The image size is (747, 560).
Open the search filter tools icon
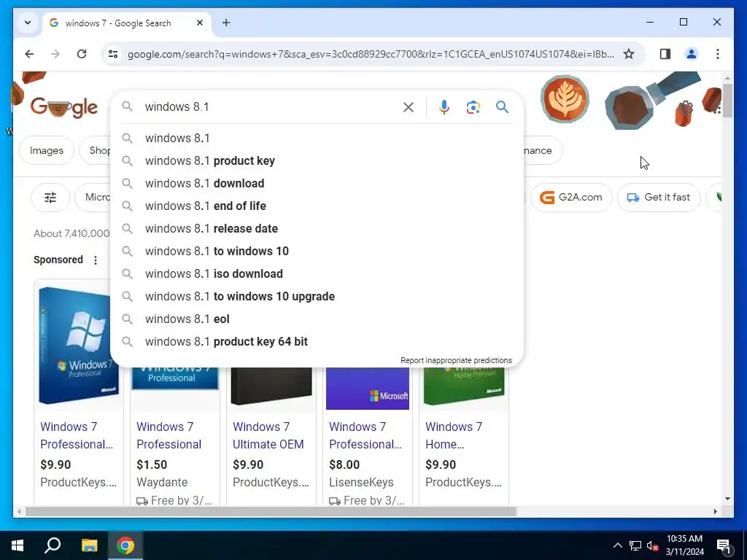[x=50, y=197]
